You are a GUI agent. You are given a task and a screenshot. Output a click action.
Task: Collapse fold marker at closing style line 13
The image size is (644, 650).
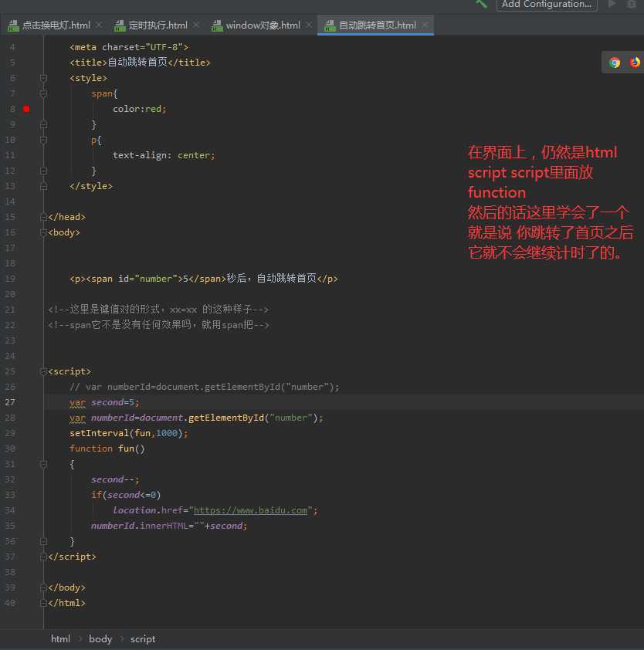pyautogui.click(x=43, y=187)
